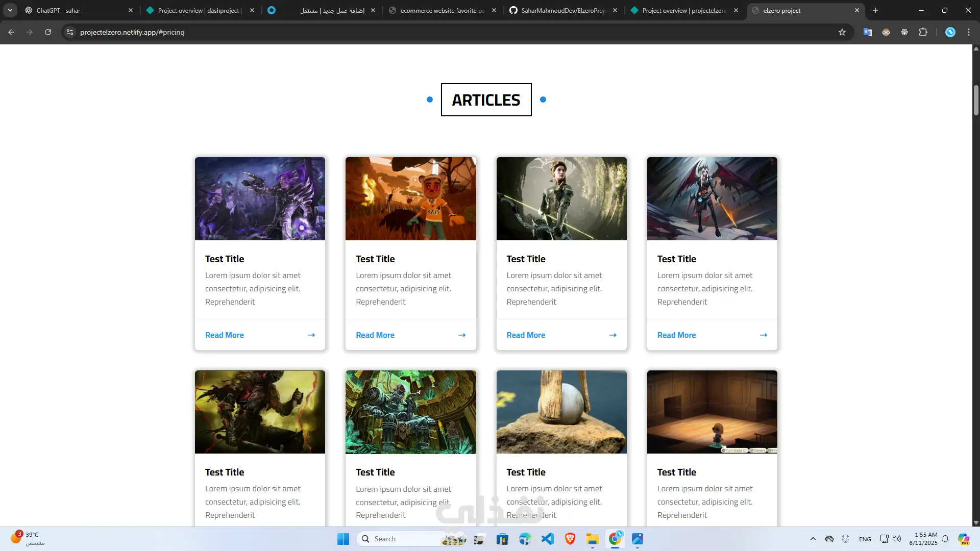Viewport: 980px width, 551px height.
Task: Click the Google Translate extension icon
Action: tap(867, 32)
